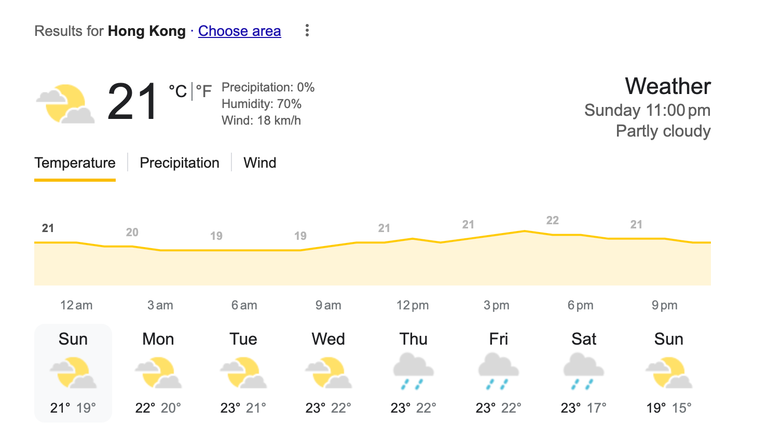
Task: Click the current partly cloudy weather icon
Action: [x=66, y=104]
